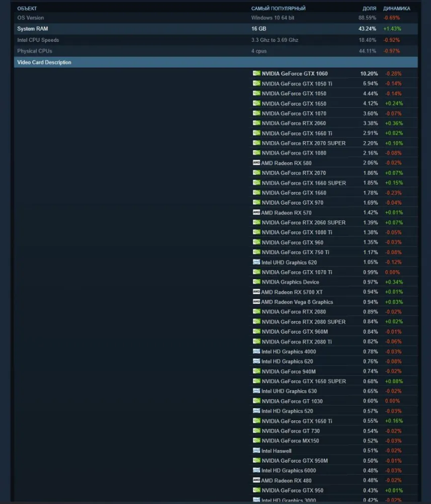This screenshot has width=431, height=504.
Task: Click the AMD logo beside Radeon RX 480
Action: tap(256, 480)
